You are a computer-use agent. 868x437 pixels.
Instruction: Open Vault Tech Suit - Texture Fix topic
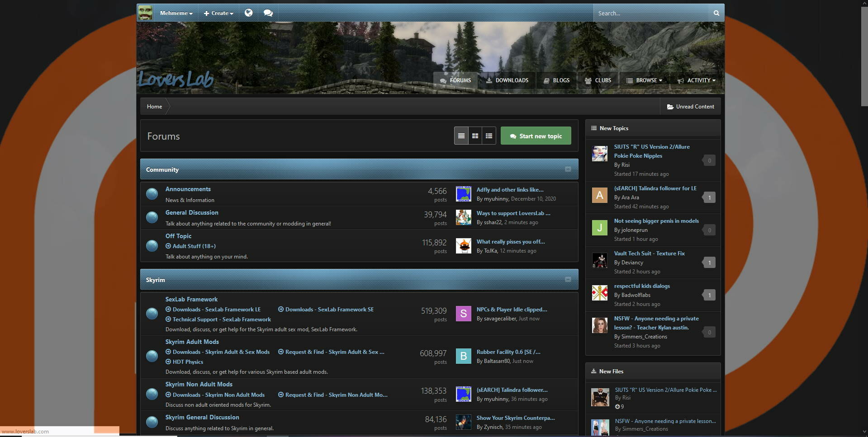[649, 254]
